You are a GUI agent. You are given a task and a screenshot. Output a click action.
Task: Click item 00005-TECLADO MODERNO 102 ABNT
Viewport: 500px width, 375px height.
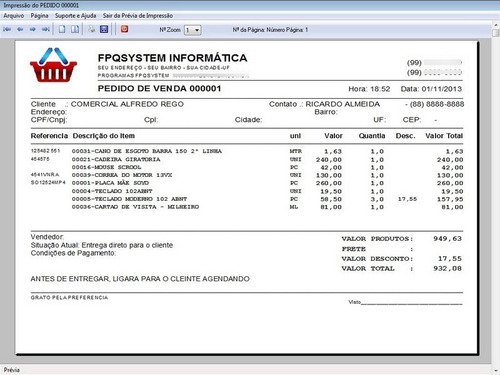tap(129, 199)
